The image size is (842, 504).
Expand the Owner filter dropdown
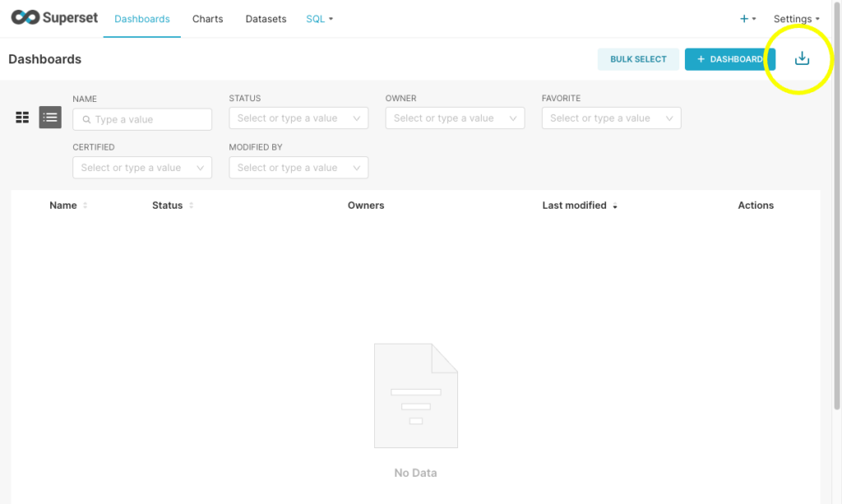click(512, 118)
